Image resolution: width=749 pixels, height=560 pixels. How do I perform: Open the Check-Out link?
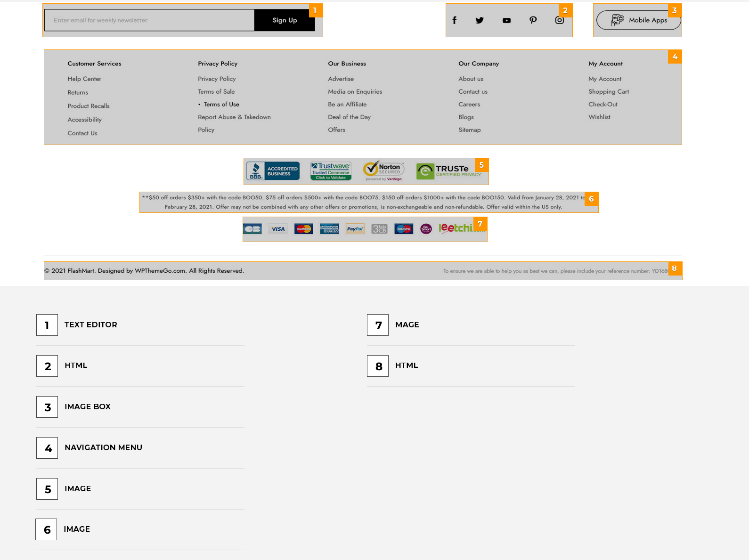pyautogui.click(x=603, y=105)
